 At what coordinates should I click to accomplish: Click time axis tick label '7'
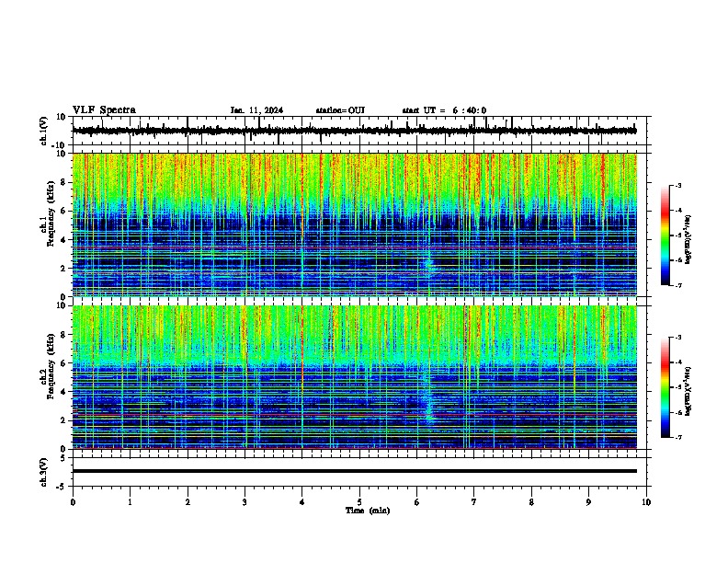point(474,502)
